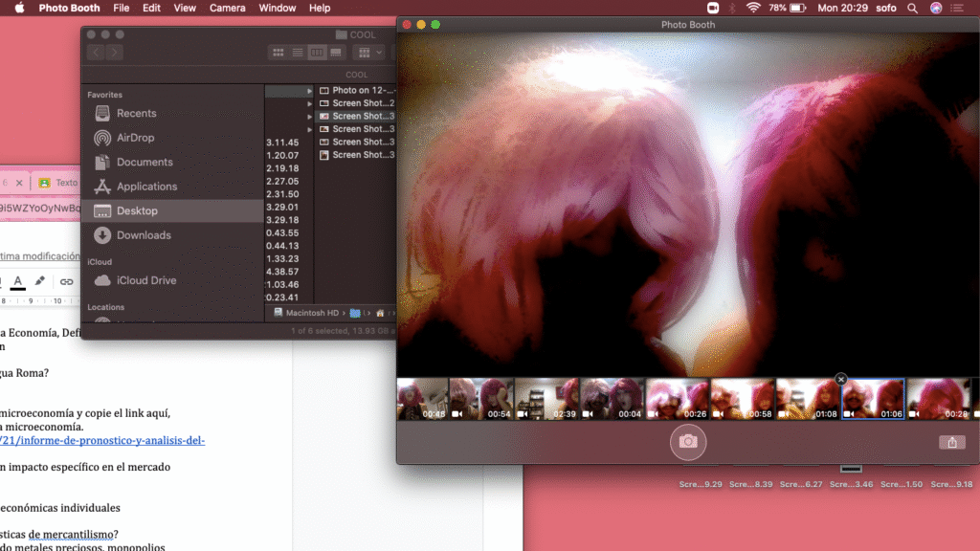
Task: Click the highlight color pen icon
Action: 40,282
